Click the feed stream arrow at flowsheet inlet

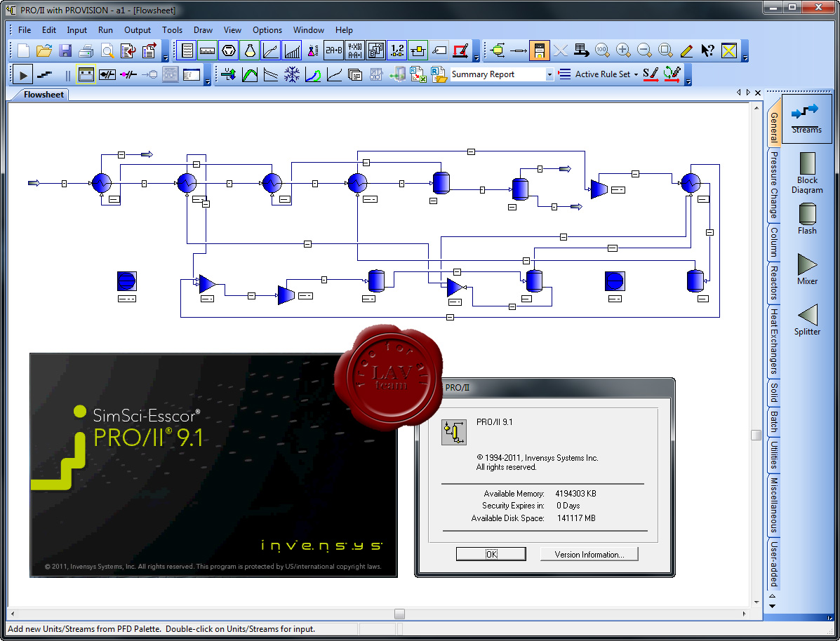tap(34, 183)
